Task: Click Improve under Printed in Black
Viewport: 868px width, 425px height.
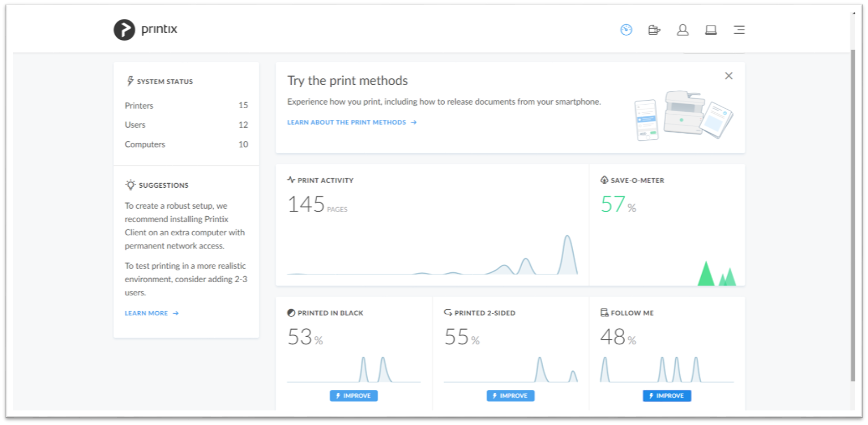Action: [353, 396]
